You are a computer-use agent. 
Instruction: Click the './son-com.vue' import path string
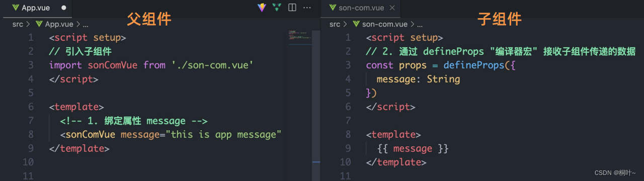pyautogui.click(x=212, y=65)
